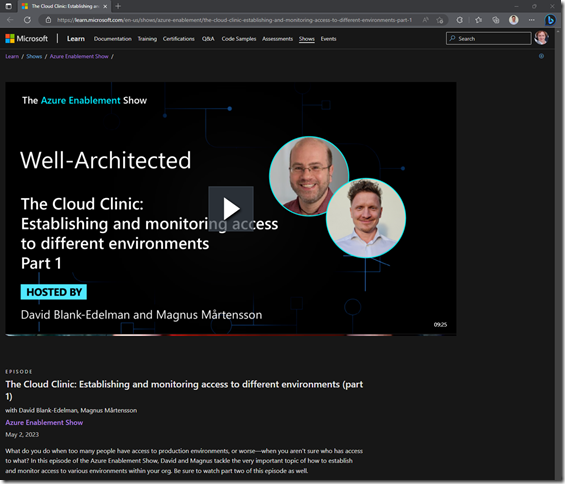
Task: Play the Cloud Clinic episode video
Action: click(231, 209)
